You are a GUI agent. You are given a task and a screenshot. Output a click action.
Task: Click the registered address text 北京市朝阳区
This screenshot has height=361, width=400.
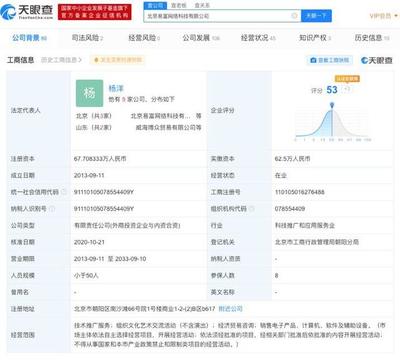pyautogui.click(x=144, y=309)
